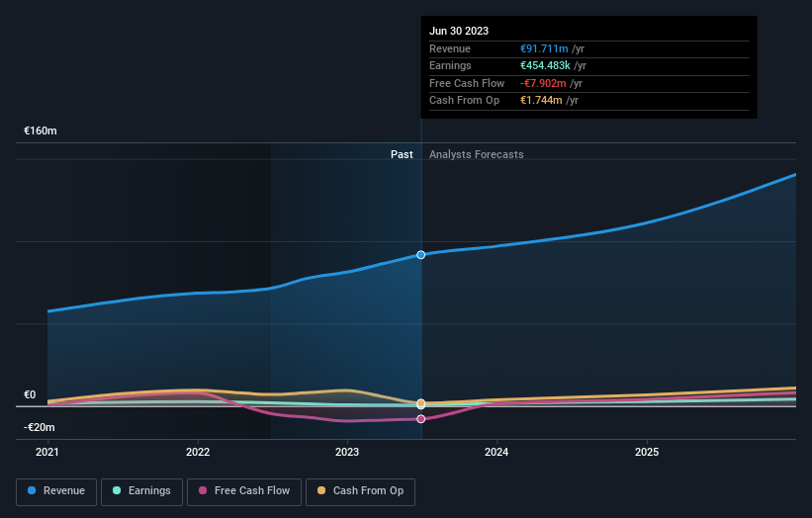Toggle the Revenue legend button
The width and height of the screenshot is (812, 518).
point(56,491)
